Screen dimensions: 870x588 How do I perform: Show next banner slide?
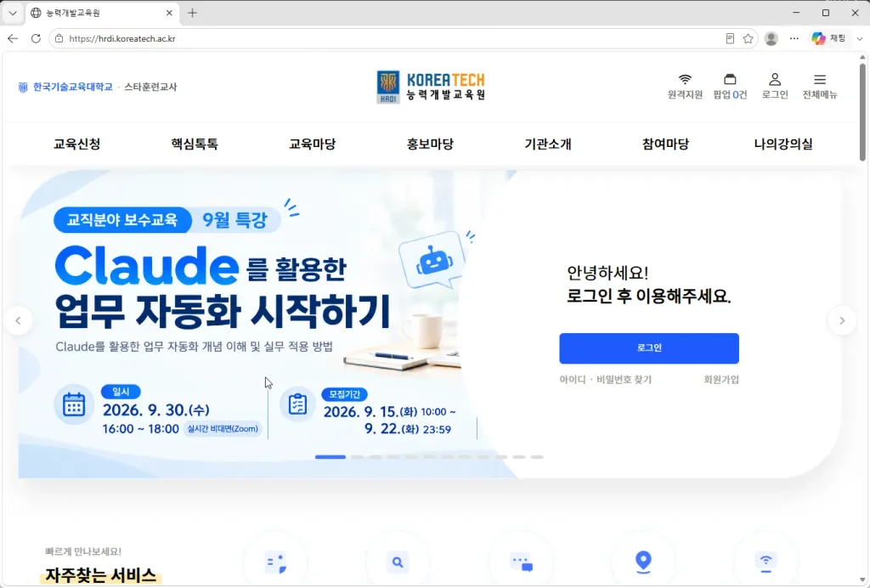(842, 320)
